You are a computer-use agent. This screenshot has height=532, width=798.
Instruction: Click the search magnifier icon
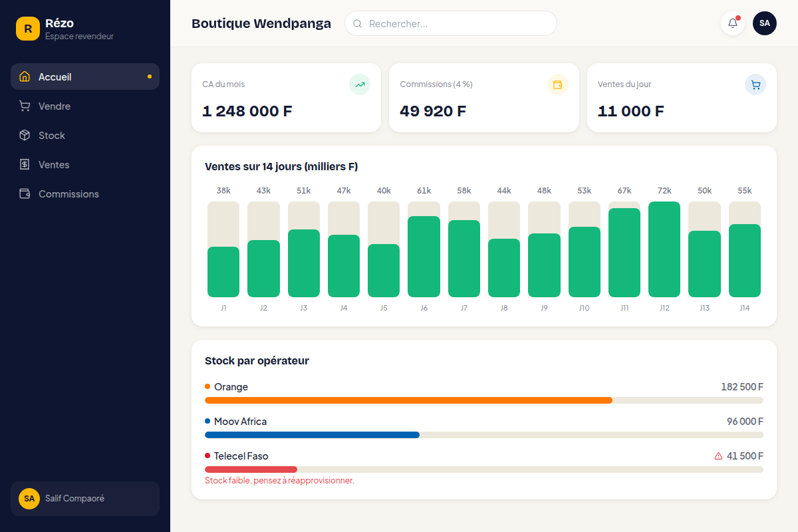click(357, 23)
